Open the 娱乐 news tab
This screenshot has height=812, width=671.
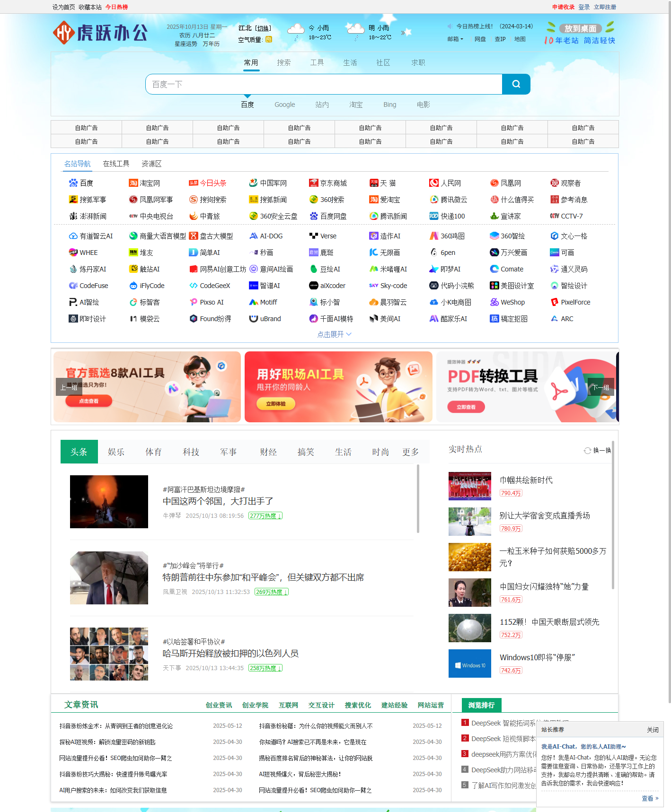[x=116, y=452]
